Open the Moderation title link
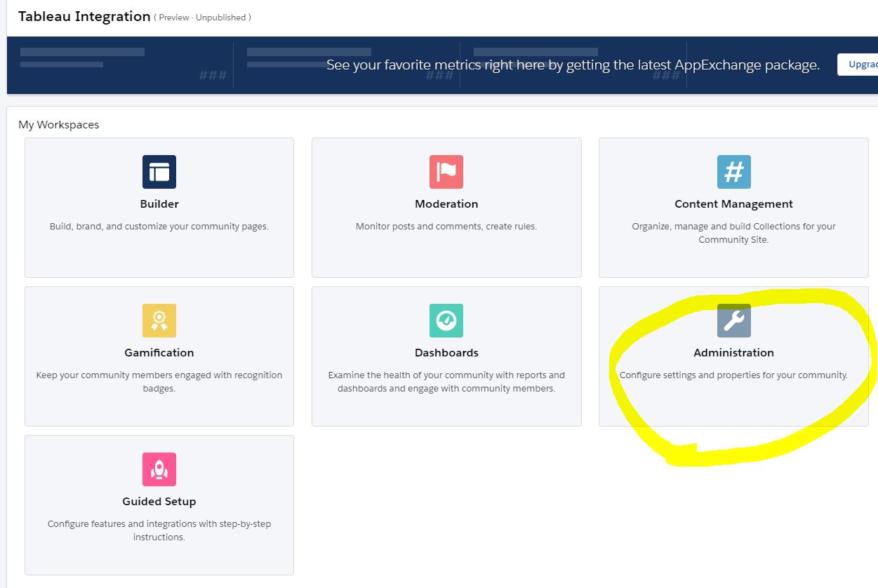The width and height of the screenshot is (878, 588). pos(446,204)
